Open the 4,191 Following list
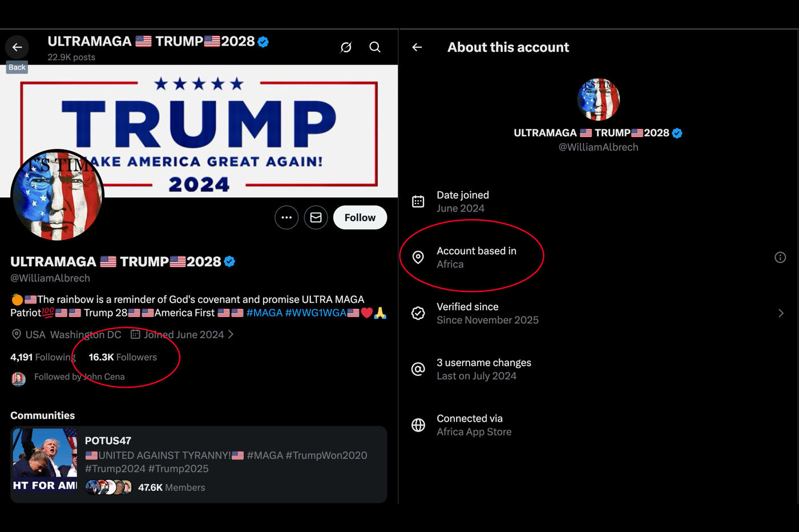799x532 pixels. point(42,357)
